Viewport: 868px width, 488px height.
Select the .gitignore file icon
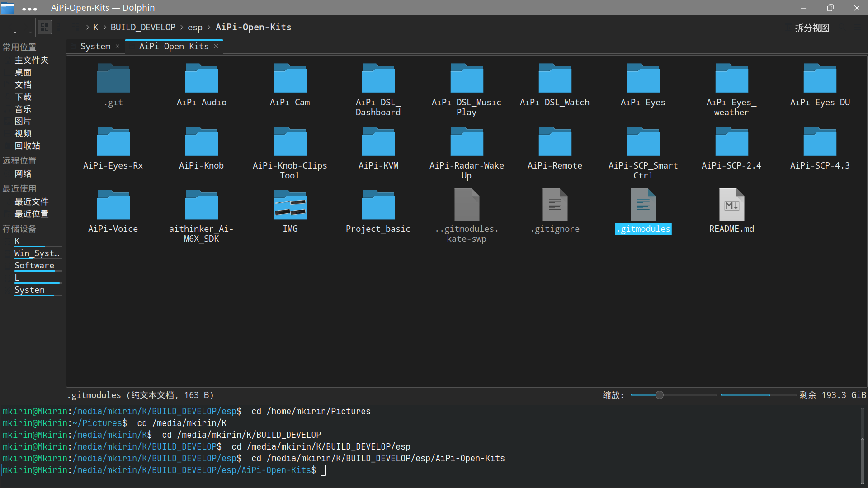click(555, 205)
